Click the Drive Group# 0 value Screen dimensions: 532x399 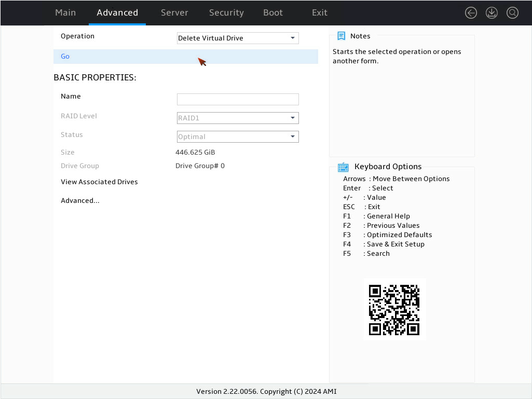pos(200,166)
